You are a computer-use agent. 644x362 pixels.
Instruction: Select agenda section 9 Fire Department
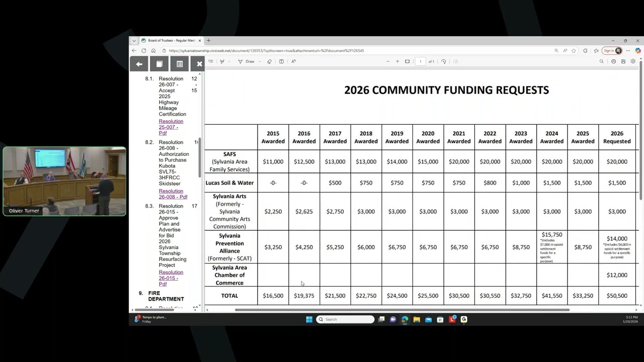click(166, 296)
